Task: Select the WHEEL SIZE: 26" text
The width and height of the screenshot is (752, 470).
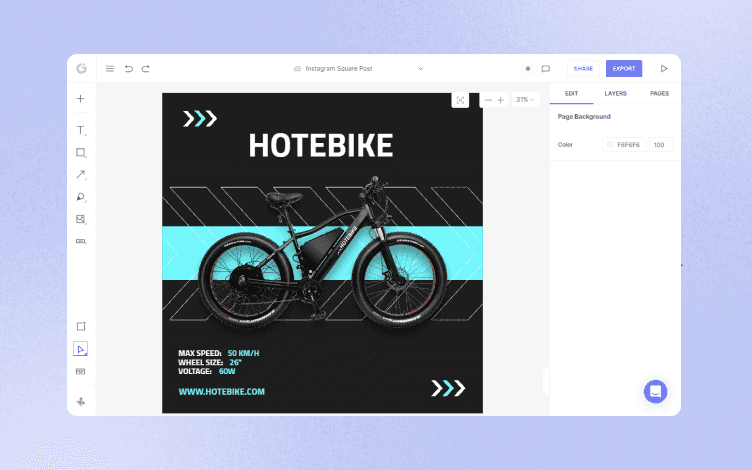Action: tap(210, 362)
